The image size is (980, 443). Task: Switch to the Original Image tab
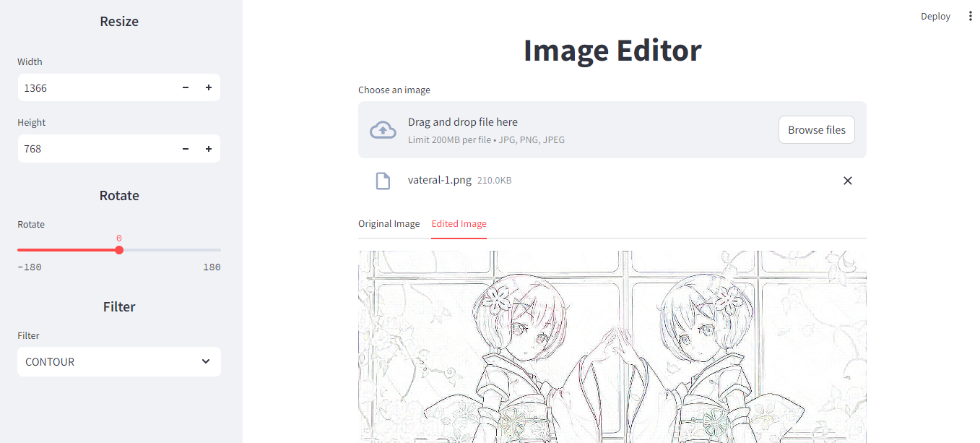(389, 223)
